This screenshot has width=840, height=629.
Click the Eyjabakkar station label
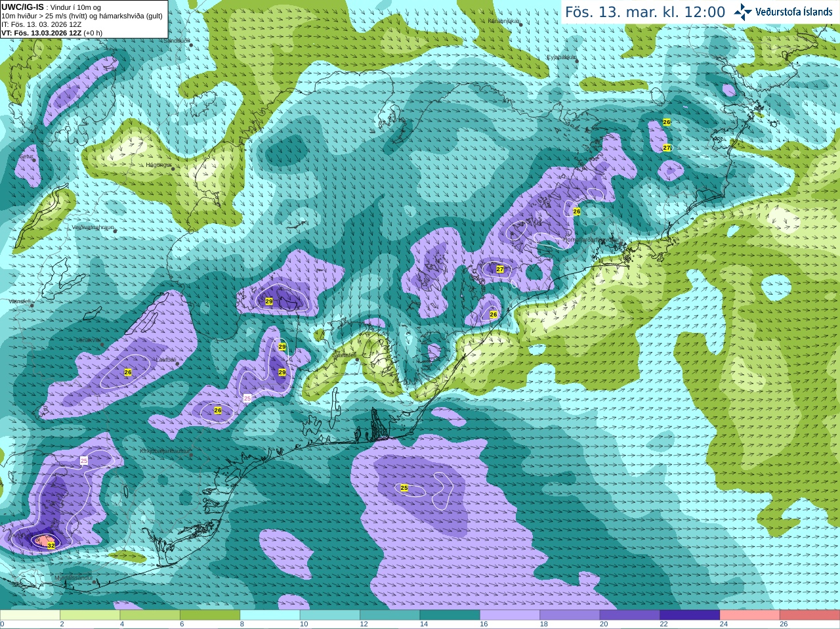562,57
